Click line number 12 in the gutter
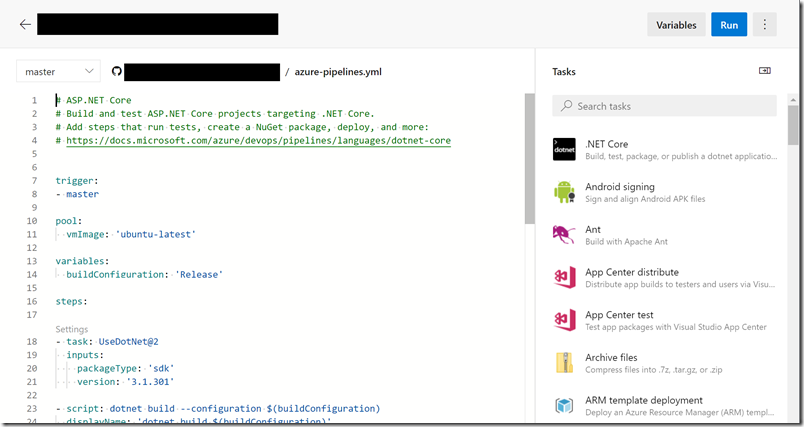Image resolution: width=804 pixels, height=427 pixels. click(x=32, y=248)
